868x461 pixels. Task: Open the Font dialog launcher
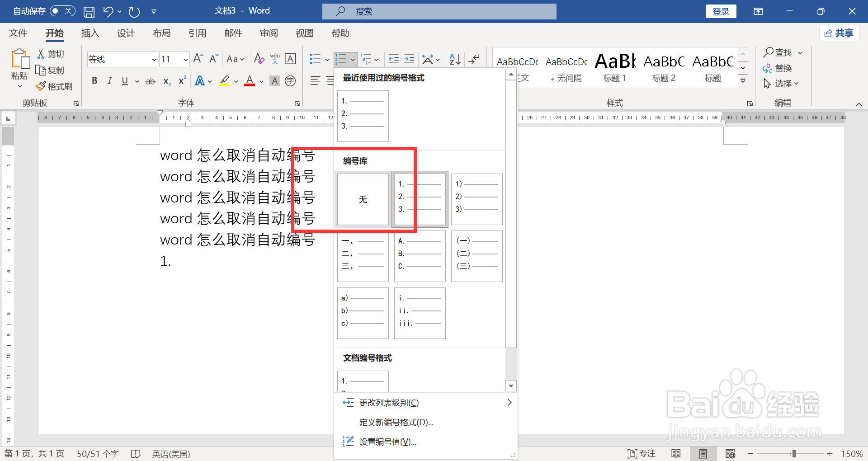coord(297,103)
